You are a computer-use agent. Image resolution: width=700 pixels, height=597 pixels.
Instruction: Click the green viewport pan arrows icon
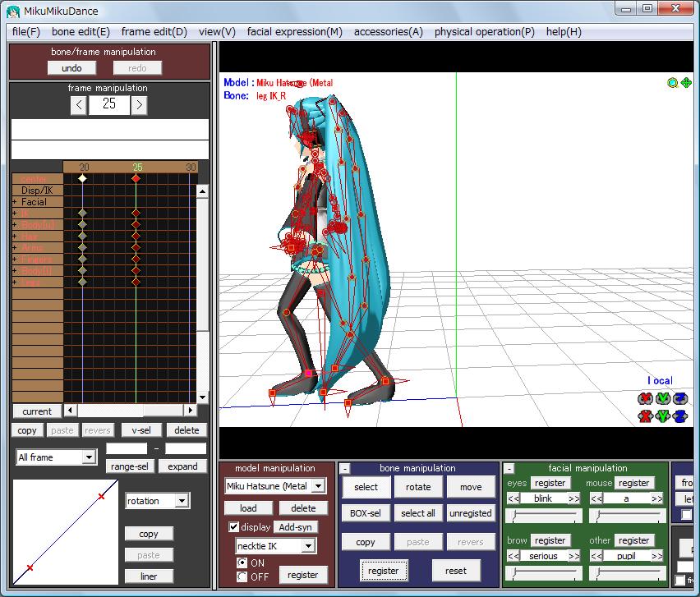[686, 83]
